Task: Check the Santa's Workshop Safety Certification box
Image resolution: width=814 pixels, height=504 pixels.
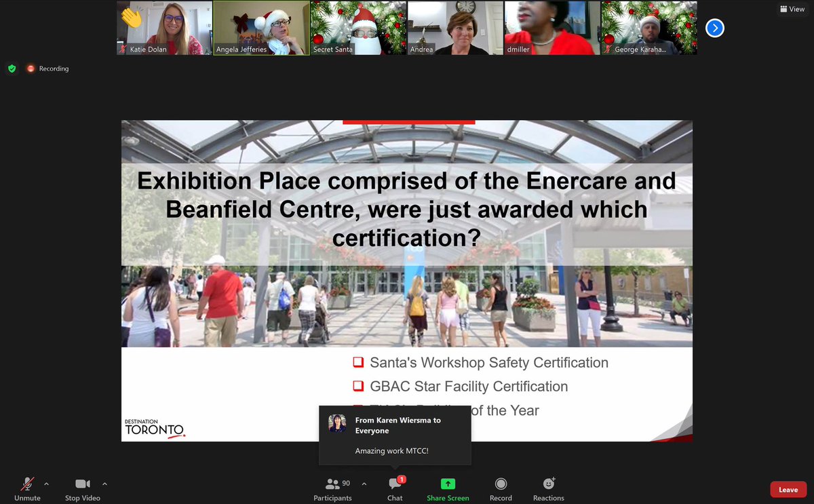Action: [359, 363]
